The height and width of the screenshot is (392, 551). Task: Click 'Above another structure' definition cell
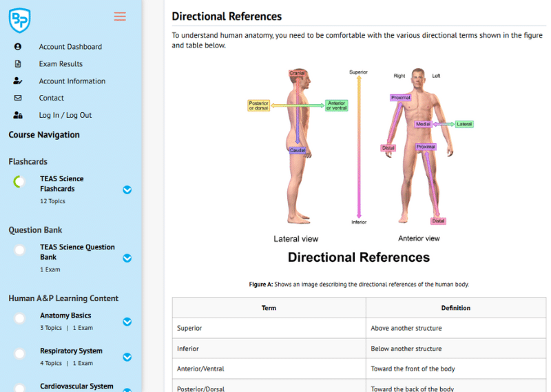pyautogui.click(x=456, y=328)
